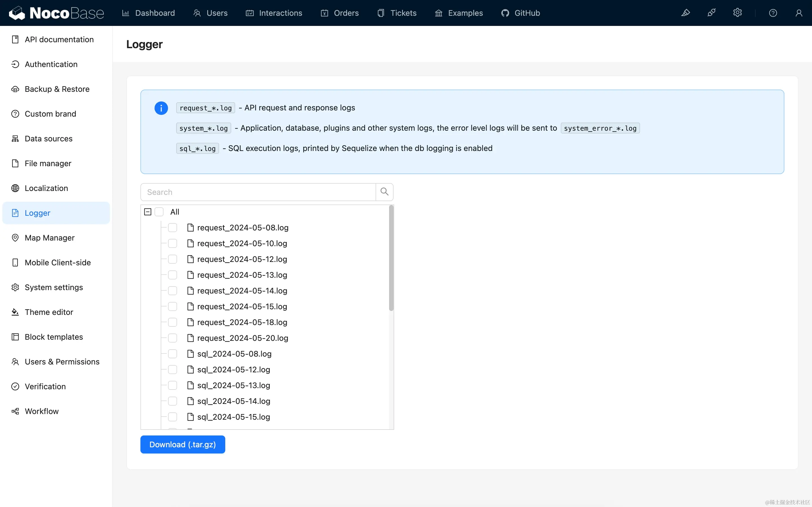Click the NocoBase logo
The width and height of the screenshot is (812, 507).
click(56, 13)
